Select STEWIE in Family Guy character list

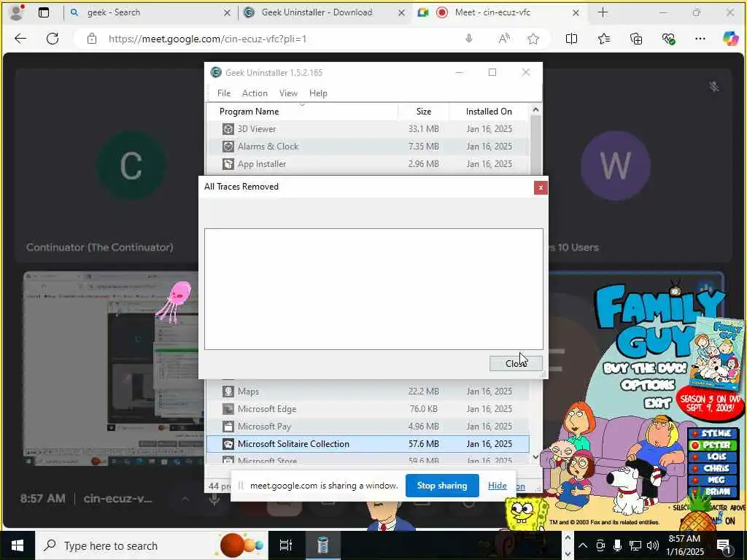[712, 433]
